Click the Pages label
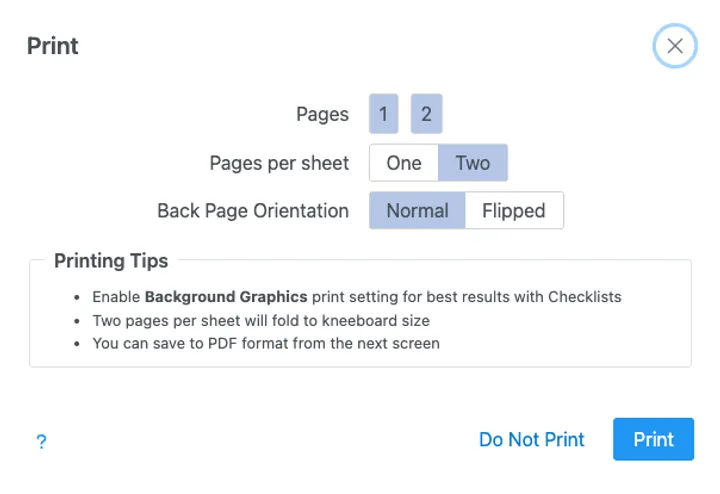 322,114
